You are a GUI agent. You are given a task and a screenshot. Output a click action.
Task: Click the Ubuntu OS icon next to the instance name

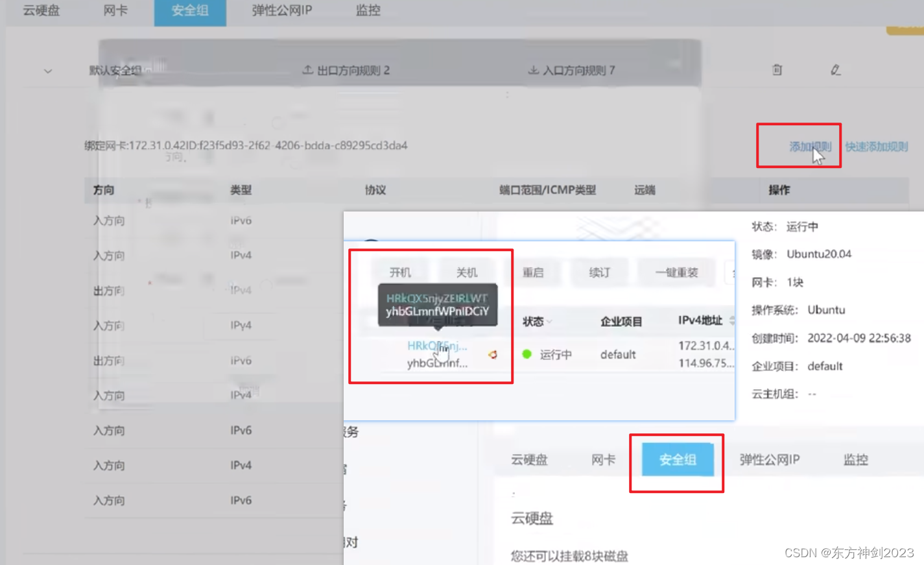pos(493,354)
